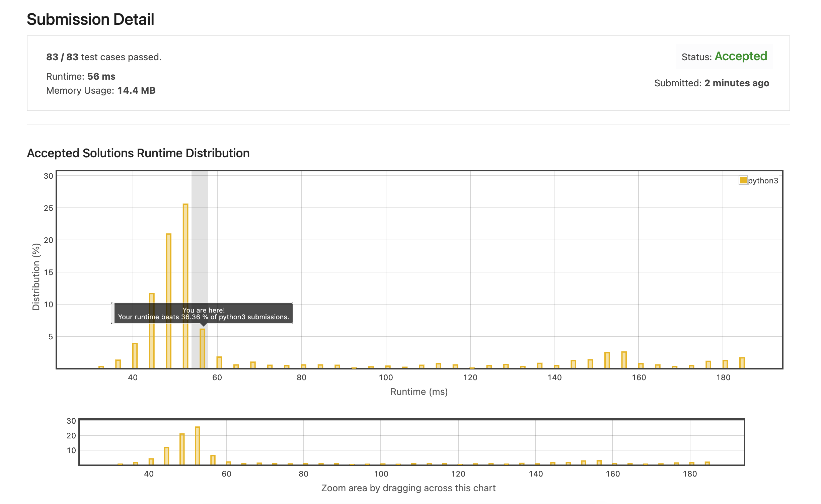The width and height of the screenshot is (821, 504).
Task: Click the 'Runtime: 56 ms' text
Action: pyautogui.click(x=81, y=76)
